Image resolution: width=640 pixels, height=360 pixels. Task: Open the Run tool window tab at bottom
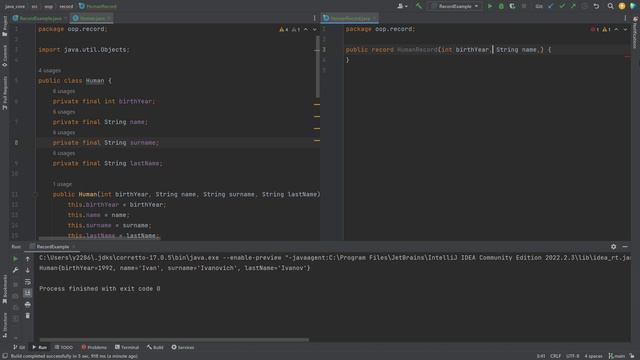40,347
